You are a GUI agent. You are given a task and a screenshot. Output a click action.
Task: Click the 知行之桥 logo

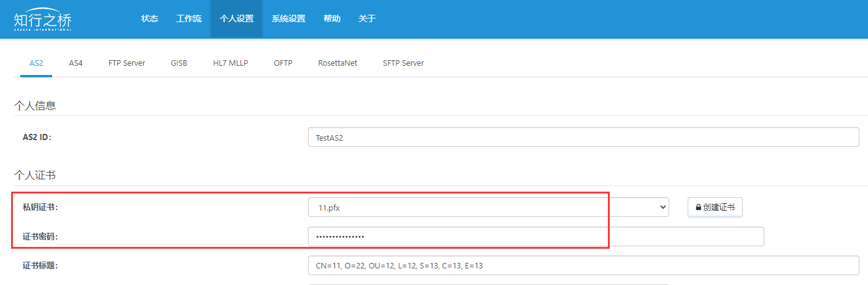pos(43,19)
